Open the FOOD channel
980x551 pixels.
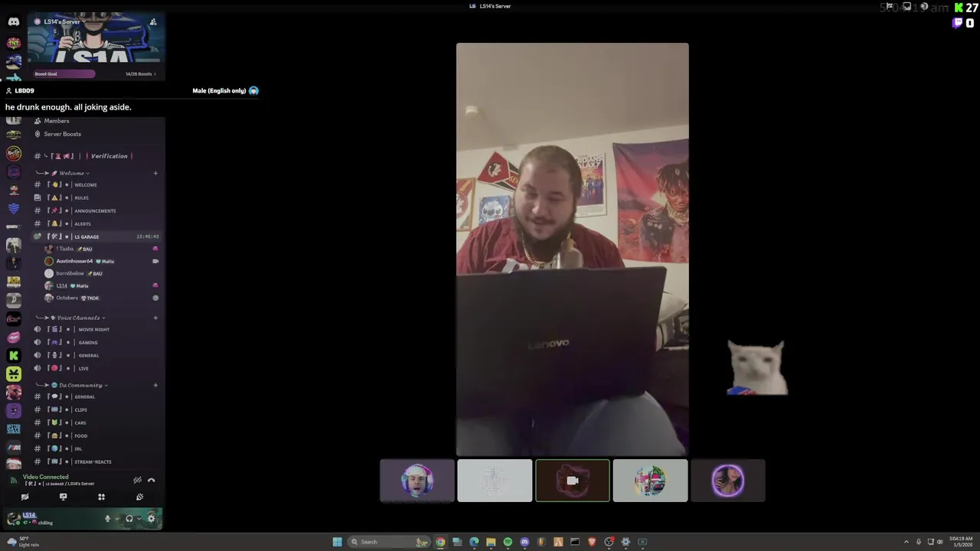tap(96, 435)
